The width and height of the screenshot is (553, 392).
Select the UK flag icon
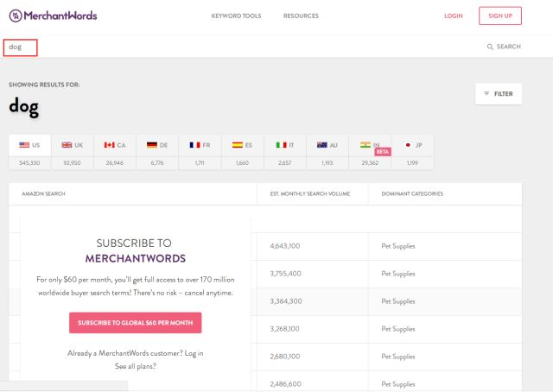point(67,145)
